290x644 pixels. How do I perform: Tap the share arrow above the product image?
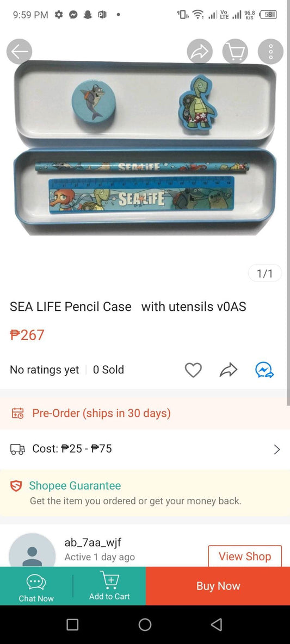200,52
